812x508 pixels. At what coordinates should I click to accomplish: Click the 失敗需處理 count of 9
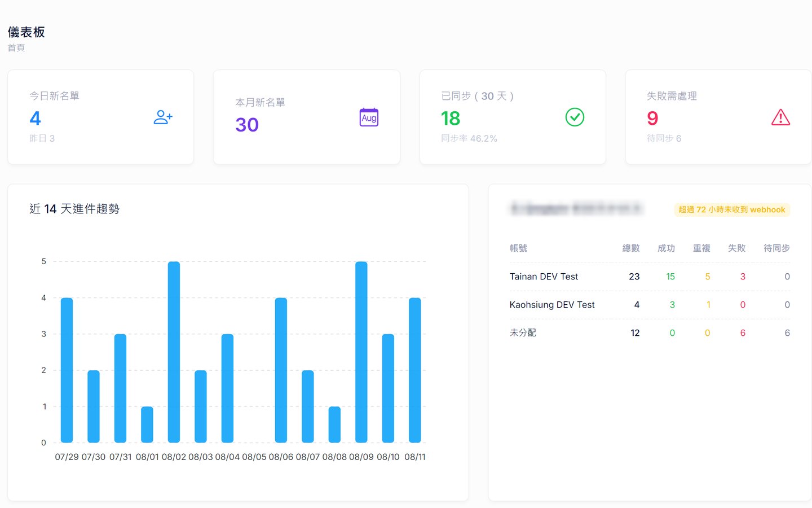[x=652, y=118]
